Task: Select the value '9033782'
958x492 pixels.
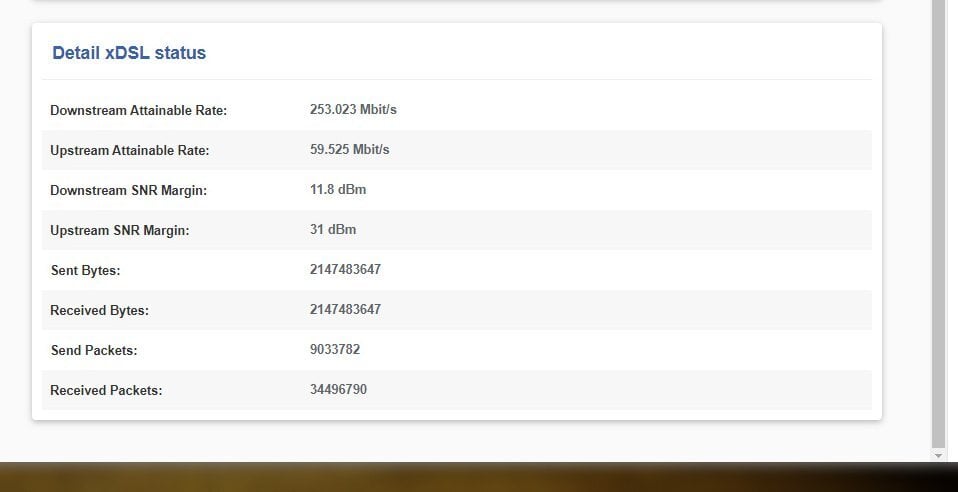Action: tap(335, 350)
